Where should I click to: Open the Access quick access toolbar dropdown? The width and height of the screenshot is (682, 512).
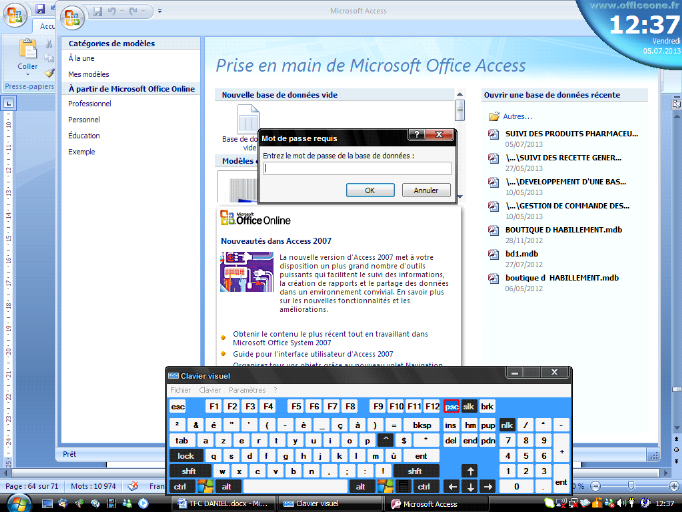160,11
